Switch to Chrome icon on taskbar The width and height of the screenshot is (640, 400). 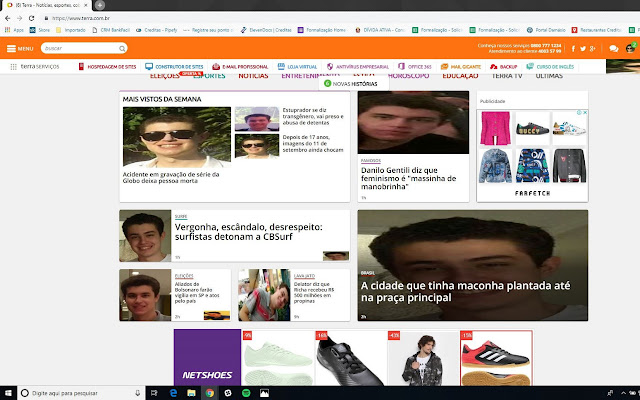point(210,393)
